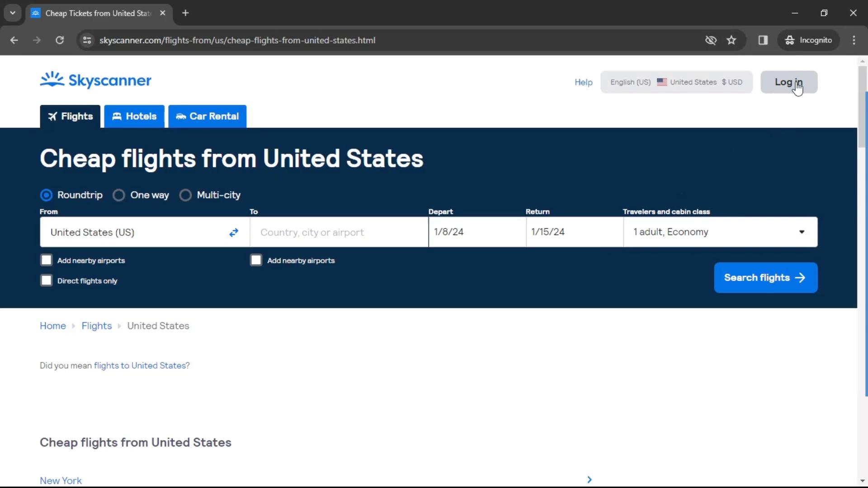The width and height of the screenshot is (868, 488).
Task: Click the Search flights button
Action: pyautogui.click(x=765, y=278)
